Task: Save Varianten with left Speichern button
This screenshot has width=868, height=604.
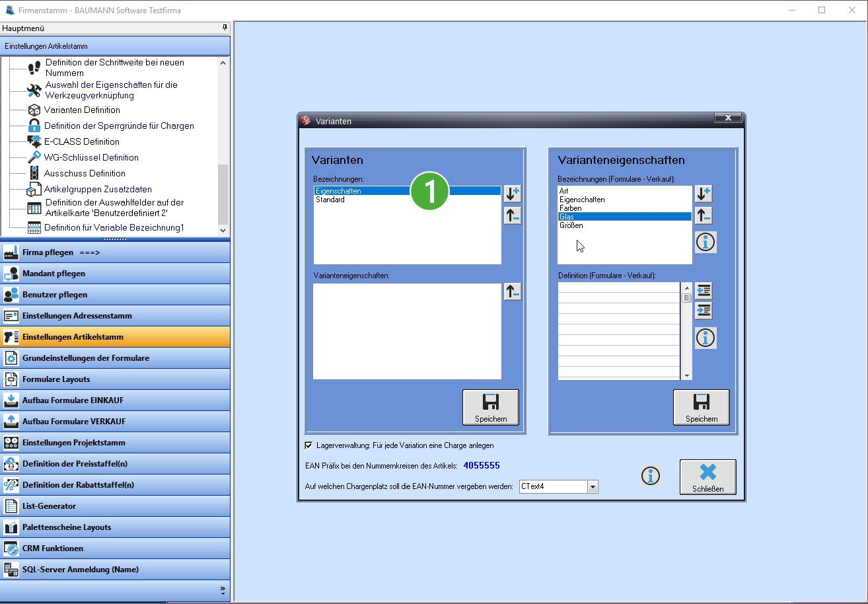Action: tap(491, 408)
